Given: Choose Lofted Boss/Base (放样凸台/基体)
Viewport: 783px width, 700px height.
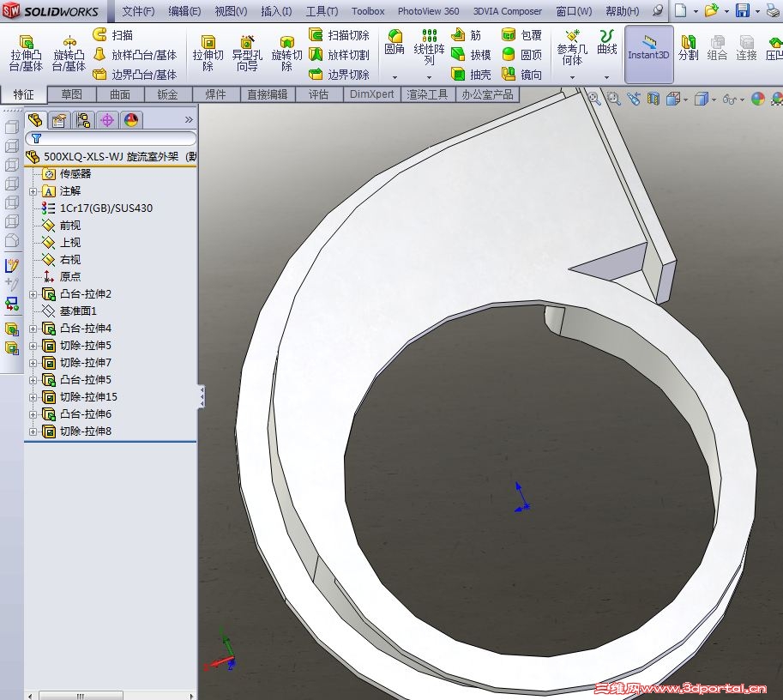Looking at the screenshot, I should (135, 54).
